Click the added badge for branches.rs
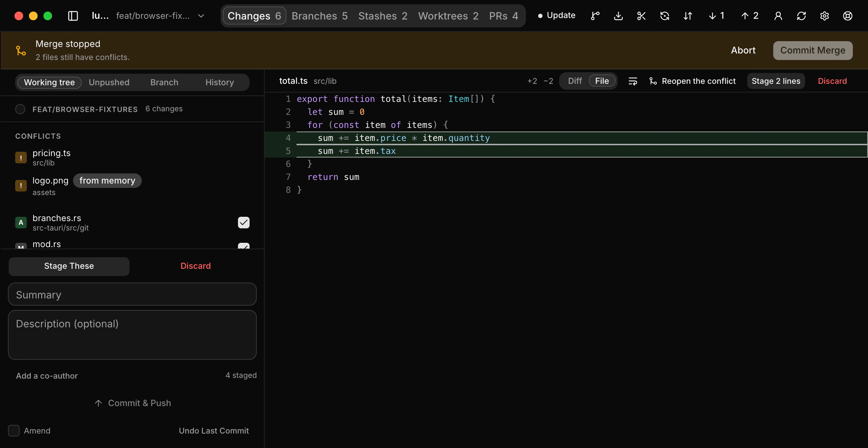 click(x=21, y=223)
